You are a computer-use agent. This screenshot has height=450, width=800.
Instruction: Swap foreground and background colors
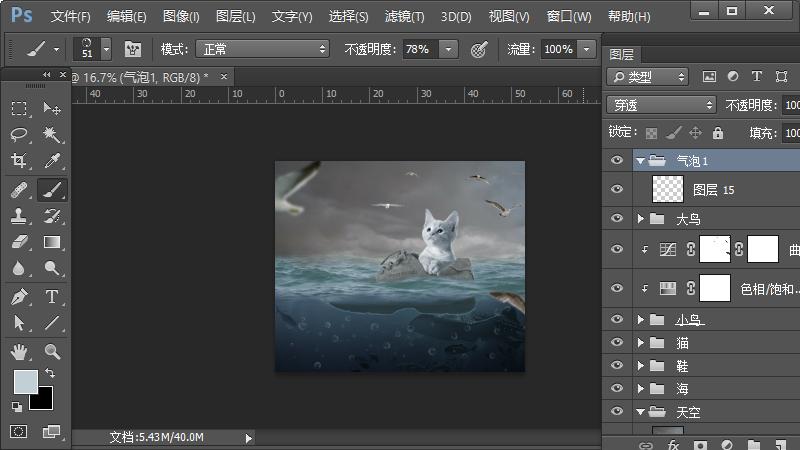[50, 373]
